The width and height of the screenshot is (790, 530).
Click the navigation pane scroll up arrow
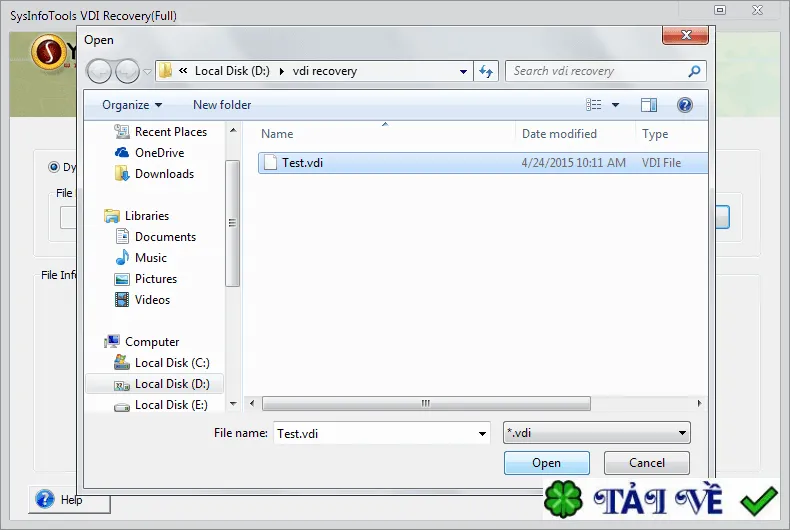pos(233,130)
